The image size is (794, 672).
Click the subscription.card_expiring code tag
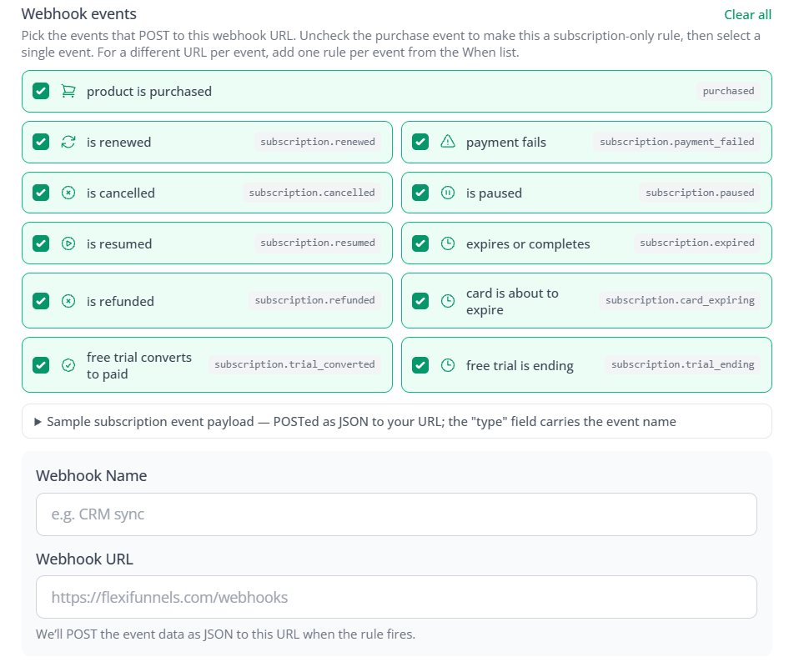680,301
